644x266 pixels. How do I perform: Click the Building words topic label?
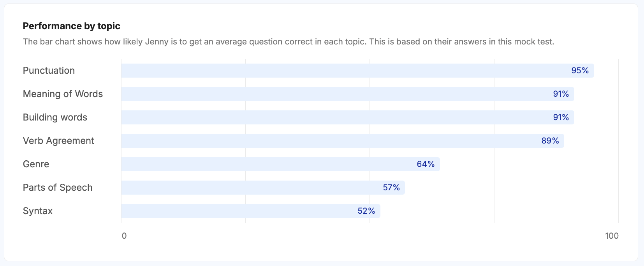point(55,117)
